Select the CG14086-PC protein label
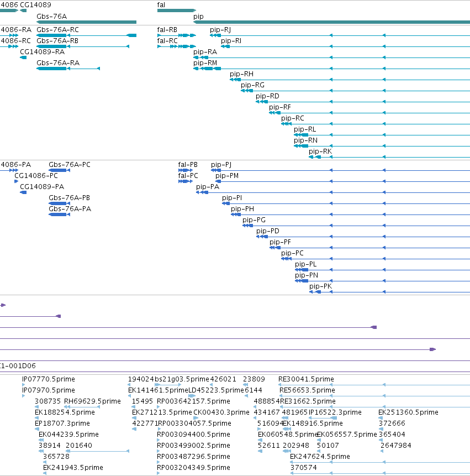This screenshot has width=470, height=476. 36,175
